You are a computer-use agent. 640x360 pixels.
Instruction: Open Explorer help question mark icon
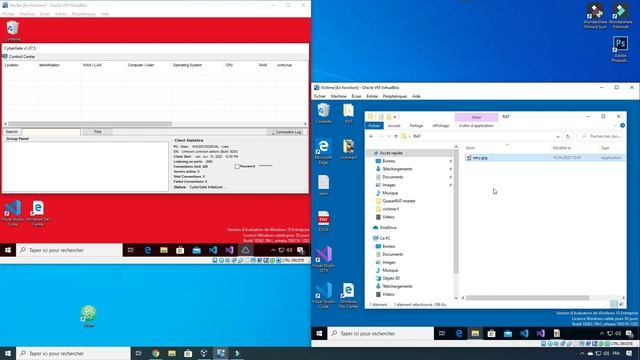(x=622, y=125)
